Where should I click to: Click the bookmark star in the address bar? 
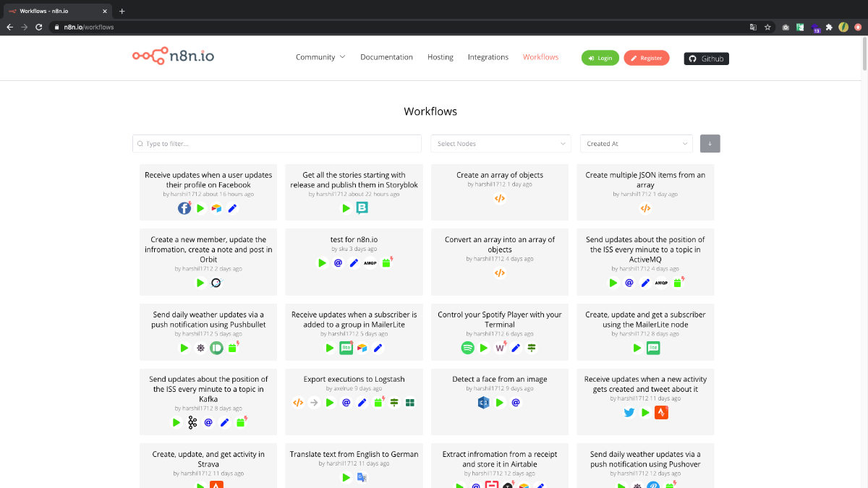point(767,27)
